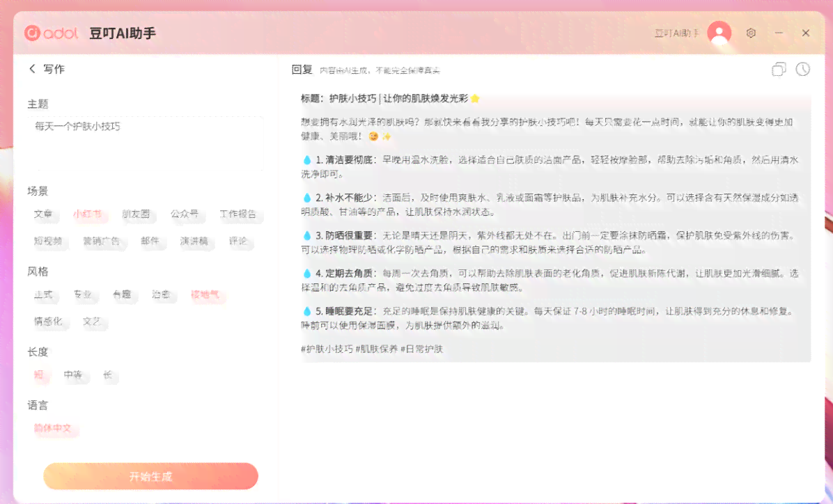This screenshot has width=833, height=504.
Task: Close the 豆叮AI助手 window
Action: [805, 33]
